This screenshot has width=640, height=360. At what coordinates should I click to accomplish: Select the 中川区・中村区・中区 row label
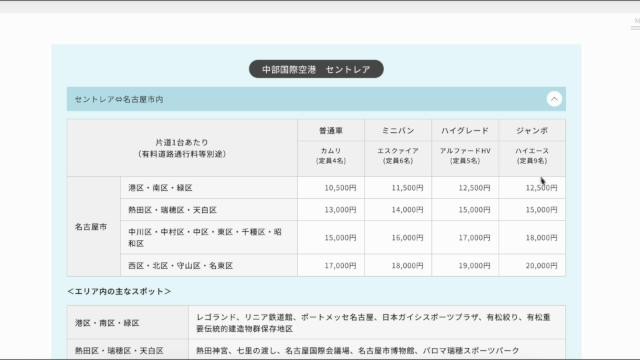click(x=209, y=238)
